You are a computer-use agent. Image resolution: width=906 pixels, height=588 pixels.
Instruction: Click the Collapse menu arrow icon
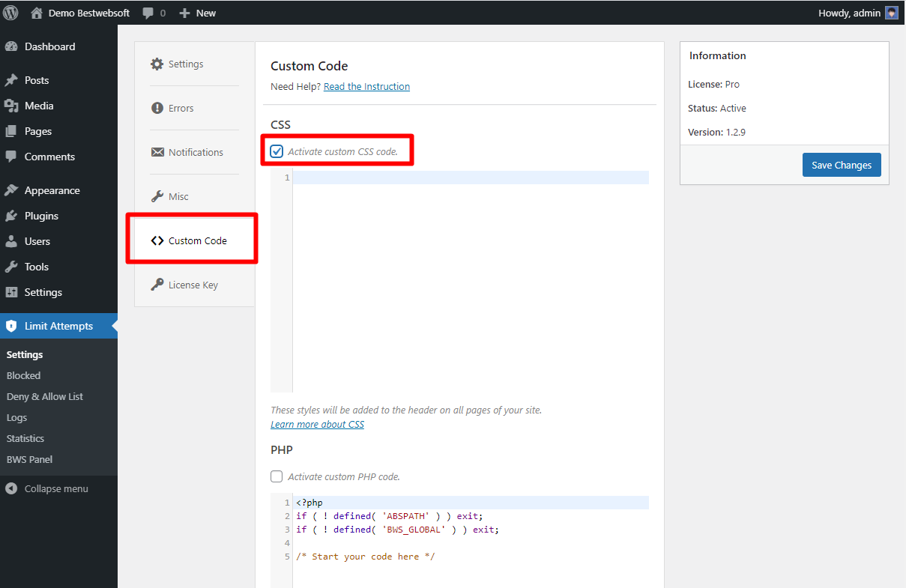[11, 488]
